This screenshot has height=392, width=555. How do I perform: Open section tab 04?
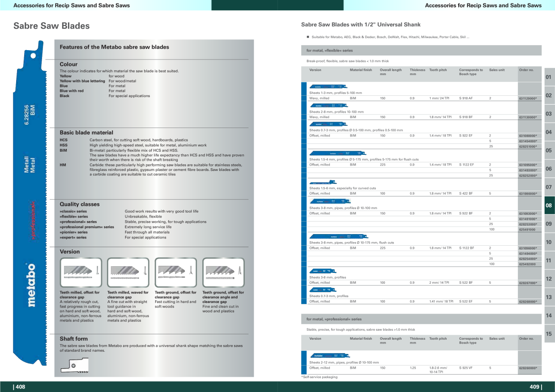pyautogui.click(x=549, y=132)
